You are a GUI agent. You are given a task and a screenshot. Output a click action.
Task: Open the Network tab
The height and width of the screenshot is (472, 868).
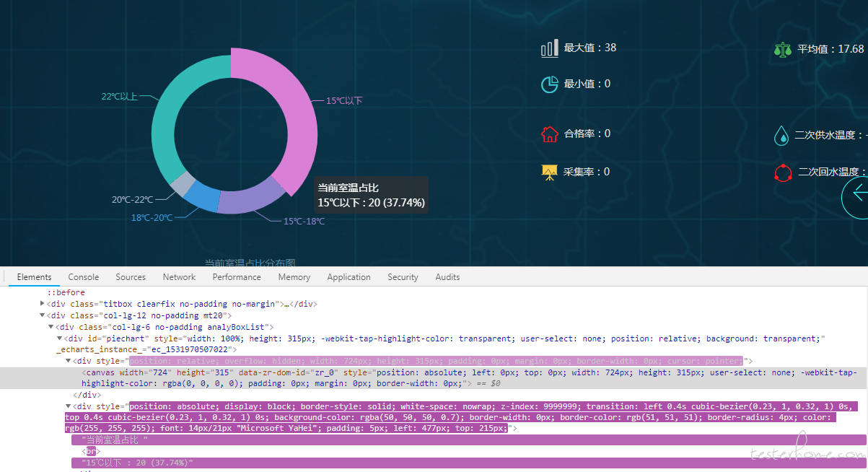(179, 277)
